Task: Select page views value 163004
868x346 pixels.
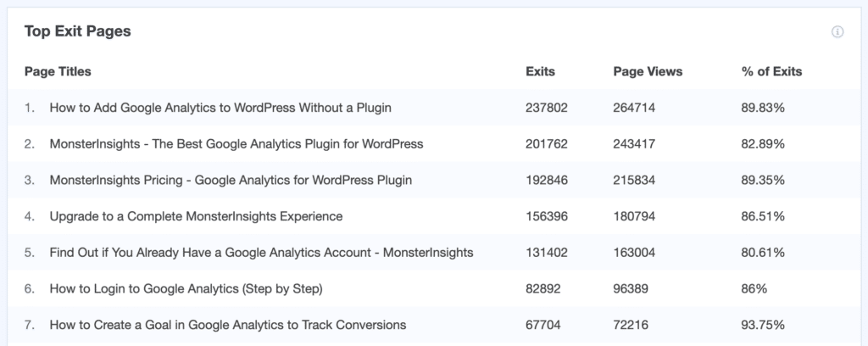Action: [634, 253]
